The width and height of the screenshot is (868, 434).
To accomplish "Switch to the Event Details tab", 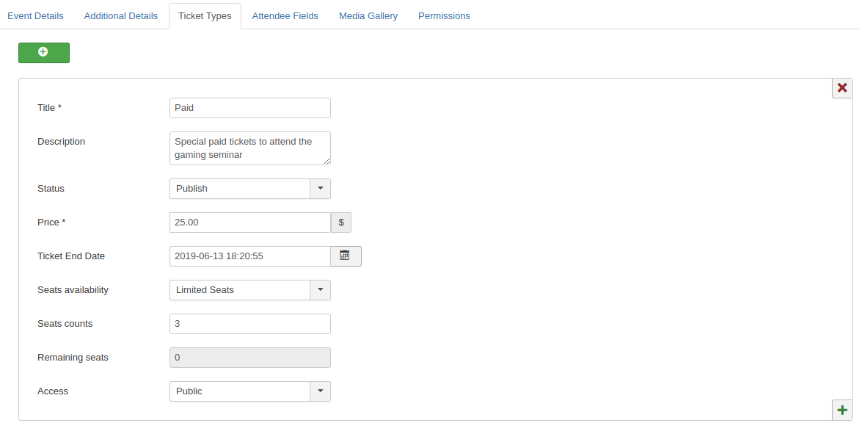I will click(35, 16).
